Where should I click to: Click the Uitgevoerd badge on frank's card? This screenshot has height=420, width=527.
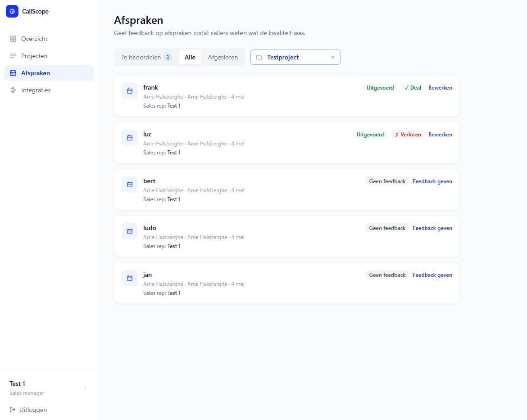pos(380,88)
